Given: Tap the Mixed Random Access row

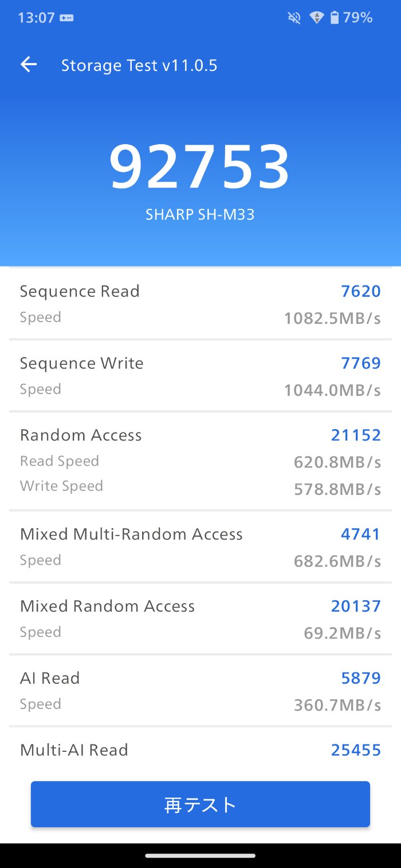Looking at the screenshot, I should 200,619.
